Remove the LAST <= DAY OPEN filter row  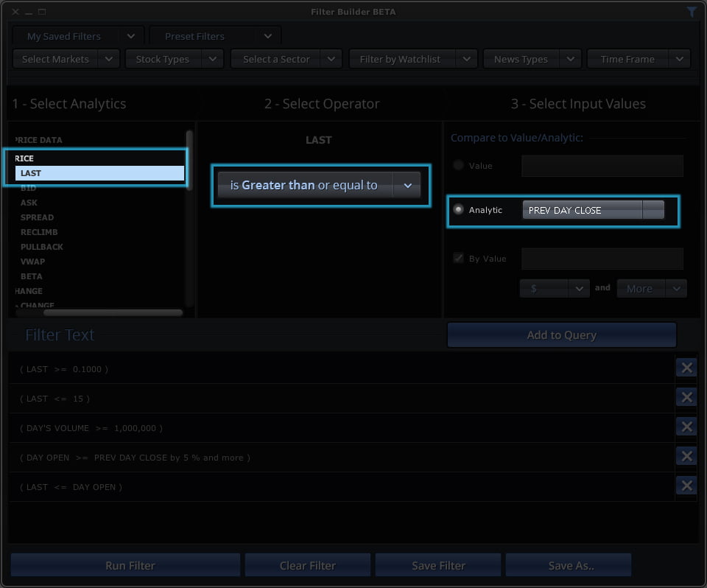click(x=686, y=486)
